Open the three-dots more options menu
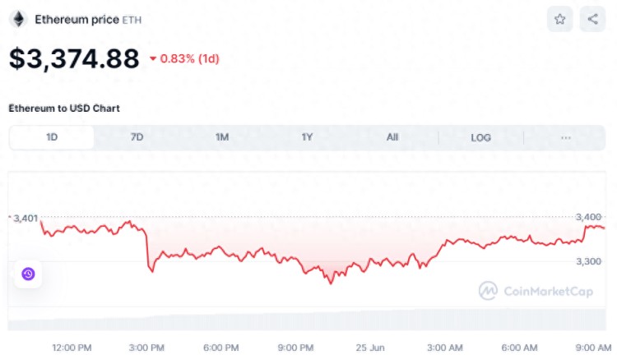This screenshot has width=617, height=364. click(565, 137)
